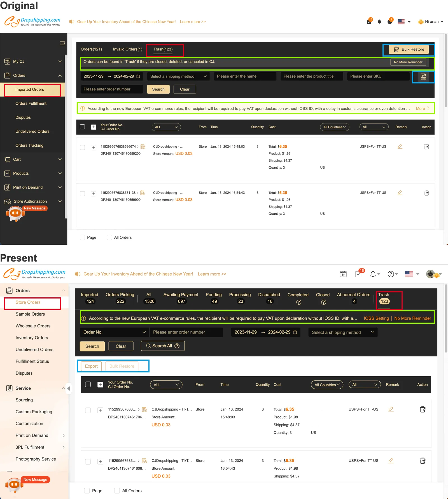448x499 pixels.
Task: Click the hamburger sidebar collapse icon
Action: click(x=62, y=43)
